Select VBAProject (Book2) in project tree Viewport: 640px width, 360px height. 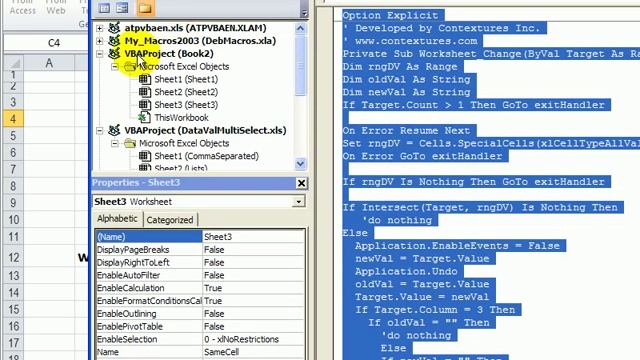pos(169,54)
